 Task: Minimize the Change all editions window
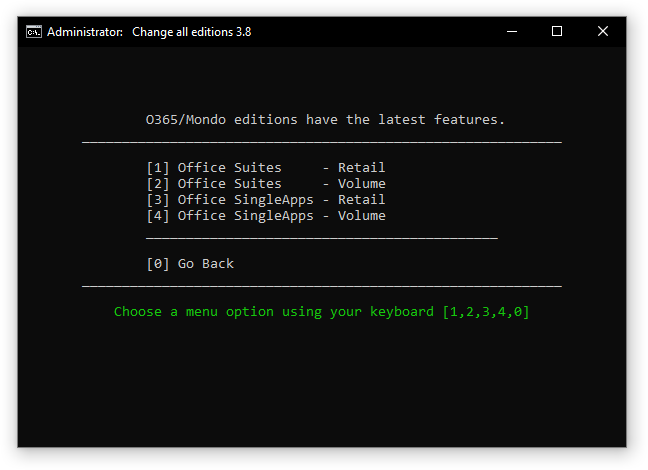(511, 31)
